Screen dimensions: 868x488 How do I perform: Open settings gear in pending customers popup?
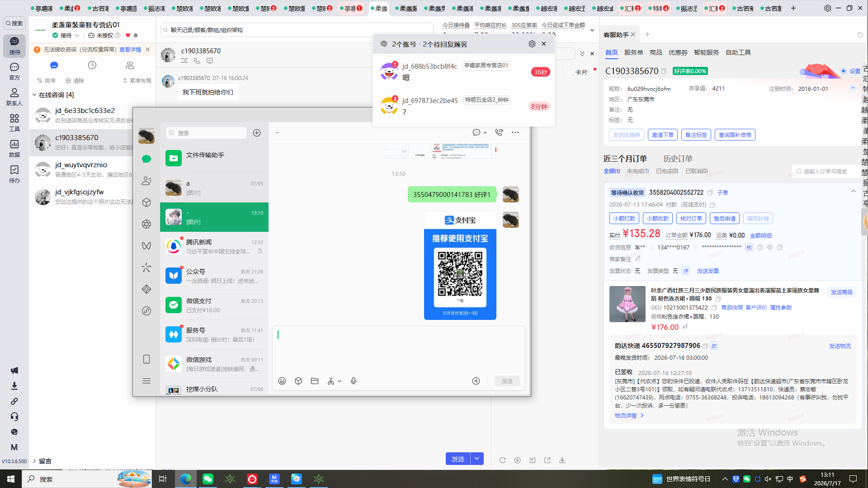pos(532,44)
